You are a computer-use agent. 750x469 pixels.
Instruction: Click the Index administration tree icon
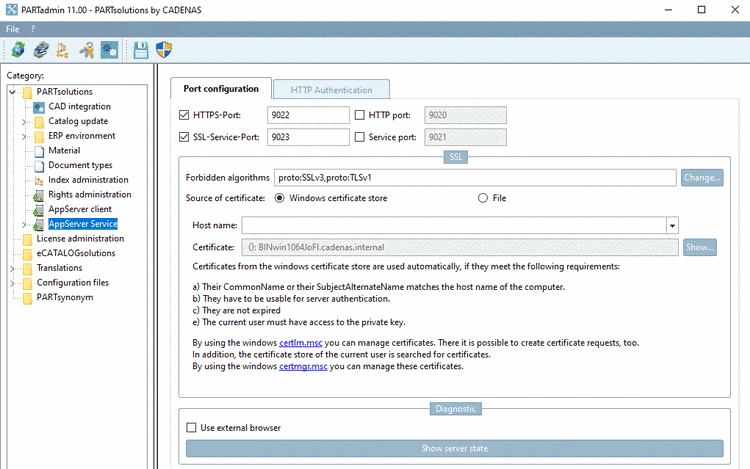pos(39,181)
